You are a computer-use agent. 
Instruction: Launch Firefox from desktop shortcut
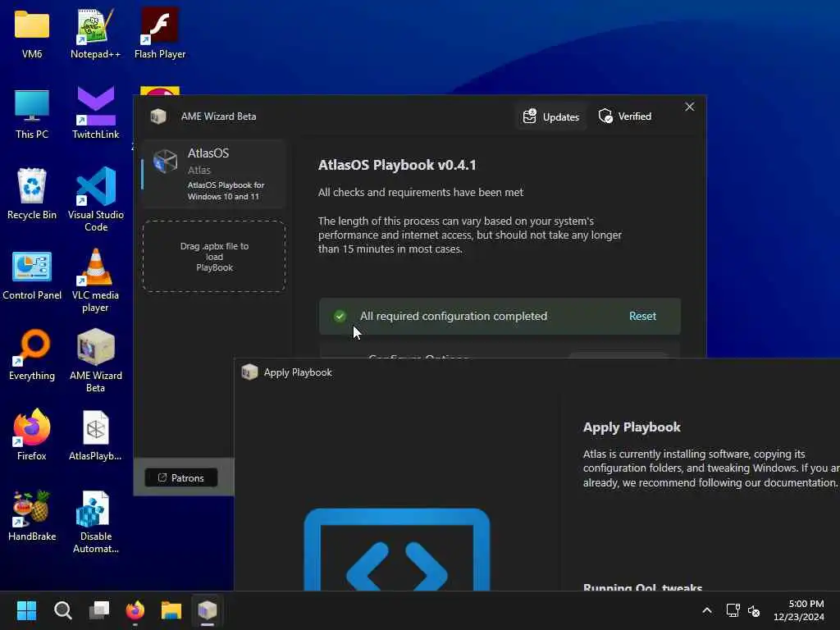coord(32,435)
